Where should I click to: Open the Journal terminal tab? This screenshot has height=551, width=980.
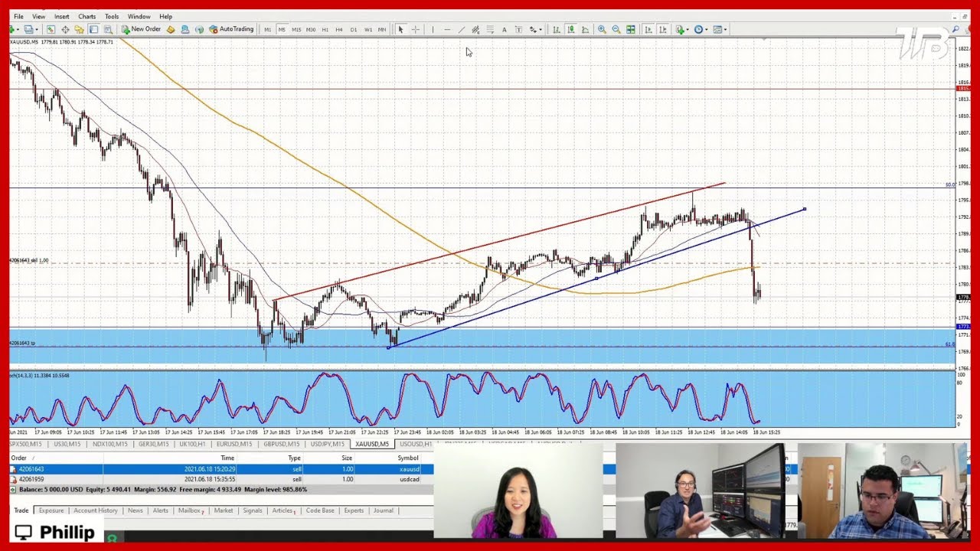384,510
